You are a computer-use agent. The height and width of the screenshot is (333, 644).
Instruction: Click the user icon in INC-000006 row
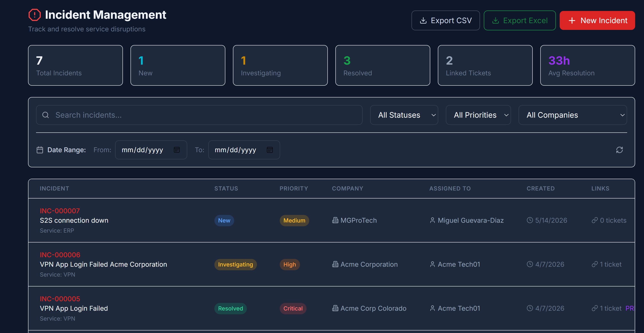pyautogui.click(x=432, y=264)
